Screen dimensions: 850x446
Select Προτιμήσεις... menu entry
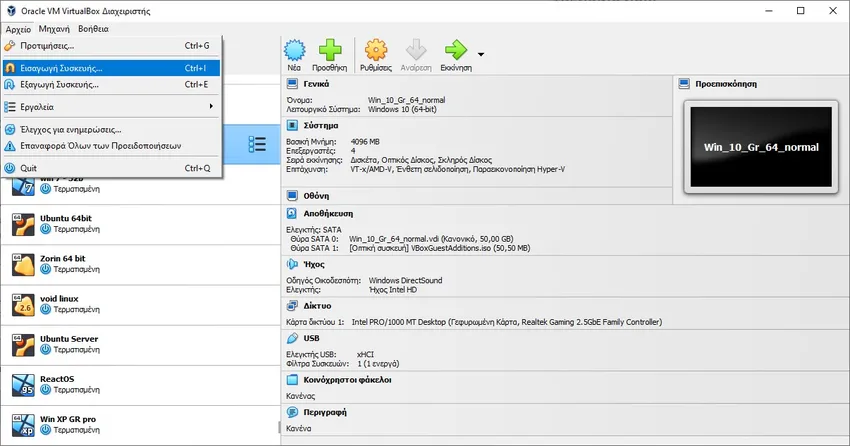111,46
